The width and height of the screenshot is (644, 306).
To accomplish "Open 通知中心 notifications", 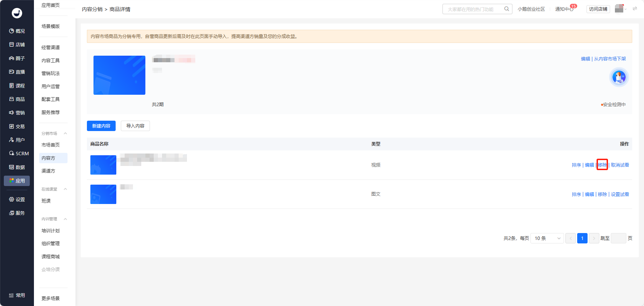I will [564, 9].
